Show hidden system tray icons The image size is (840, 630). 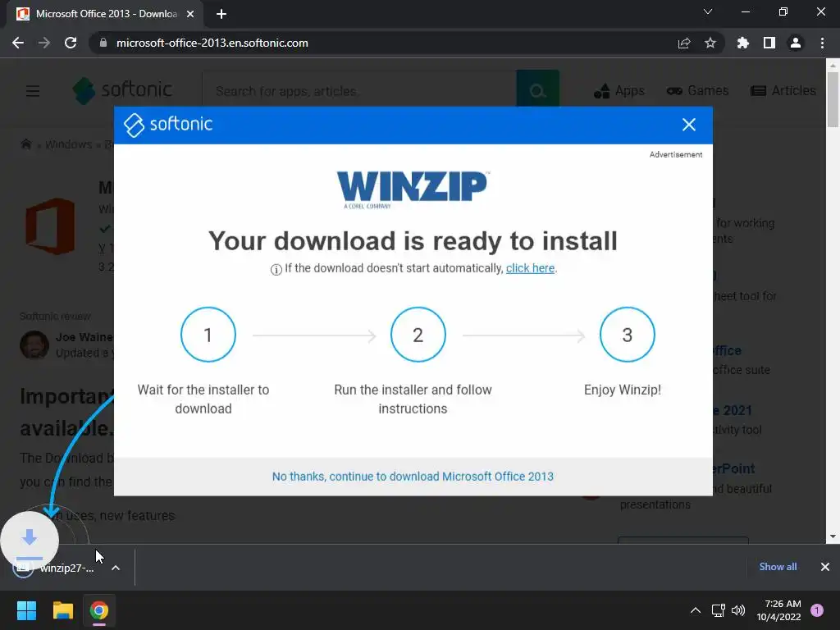click(x=696, y=610)
